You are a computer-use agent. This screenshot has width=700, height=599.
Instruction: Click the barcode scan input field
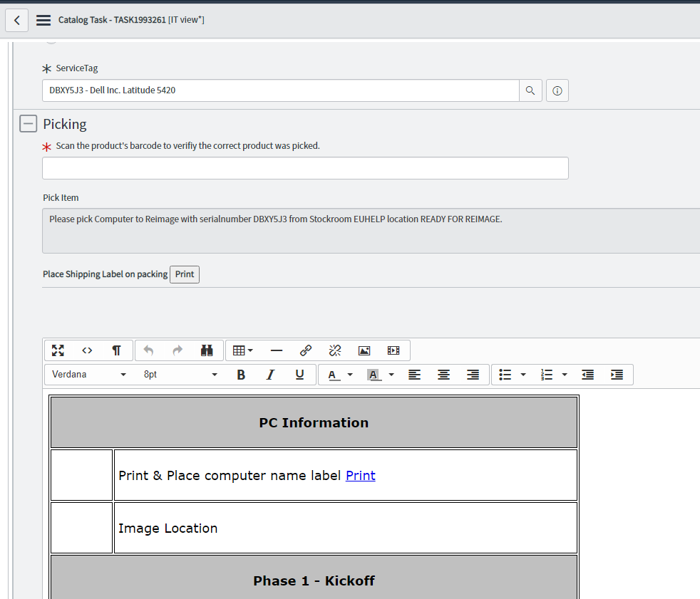coord(305,168)
